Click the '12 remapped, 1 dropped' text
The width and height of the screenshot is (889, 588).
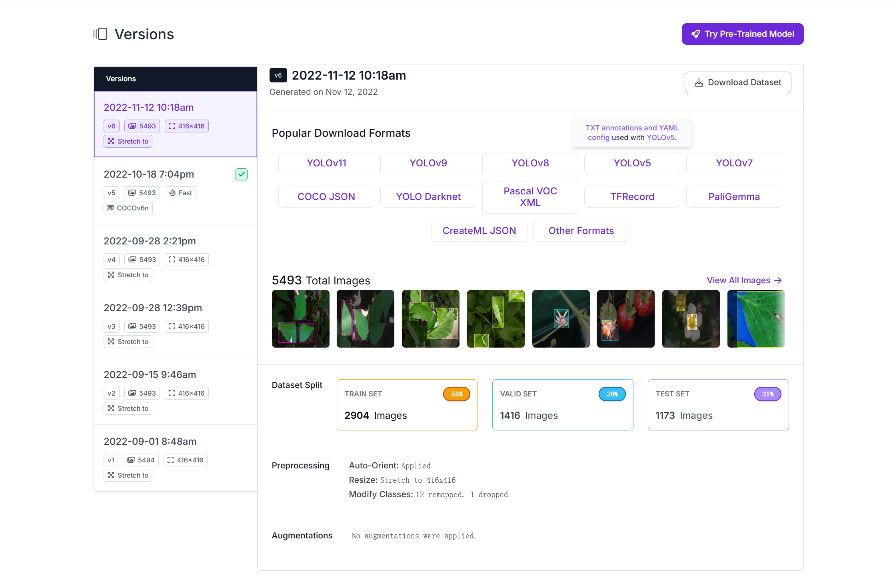[462, 495]
